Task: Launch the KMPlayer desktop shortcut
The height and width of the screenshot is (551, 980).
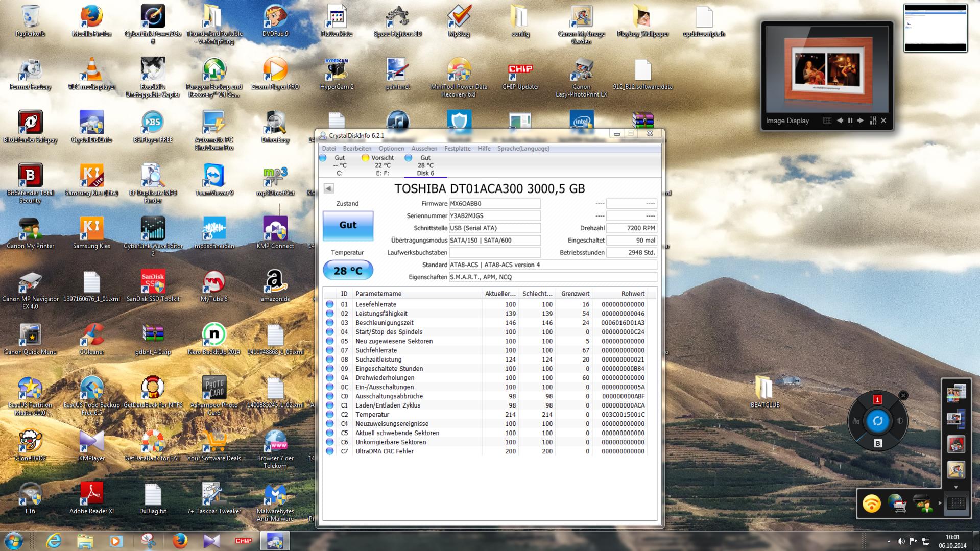Action: tap(92, 445)
